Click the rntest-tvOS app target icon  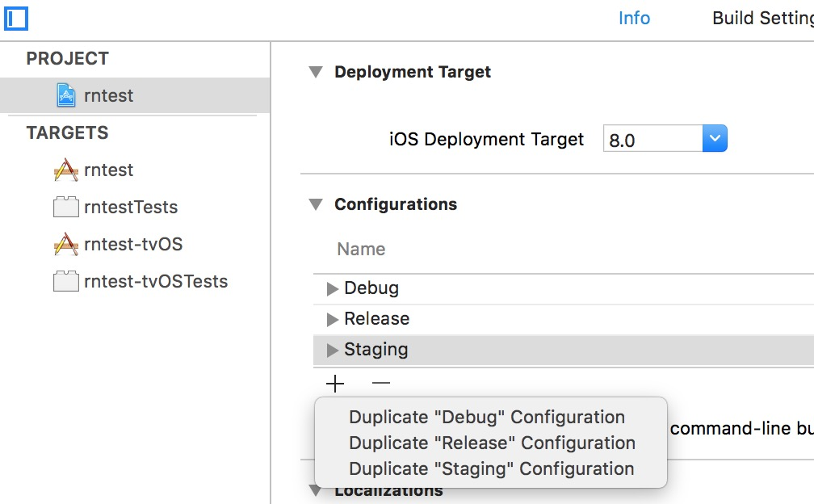click(65, 245)
